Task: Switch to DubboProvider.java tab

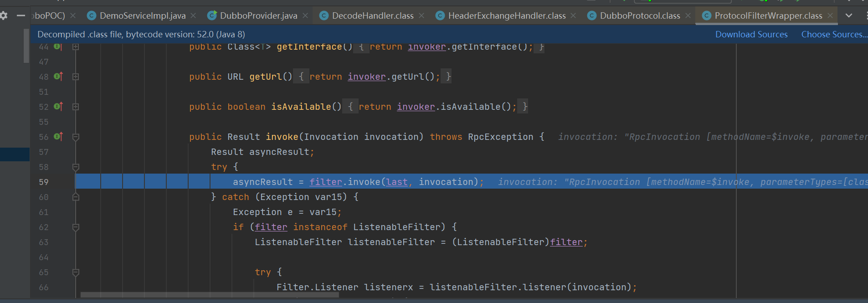Action: [258, 15]
